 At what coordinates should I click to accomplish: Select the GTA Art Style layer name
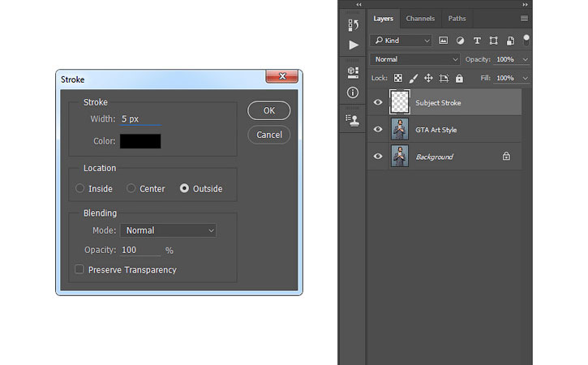coord(436,130)
